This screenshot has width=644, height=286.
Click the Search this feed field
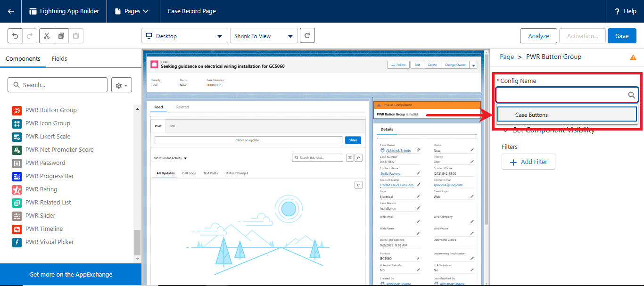(x=318, y=158)
